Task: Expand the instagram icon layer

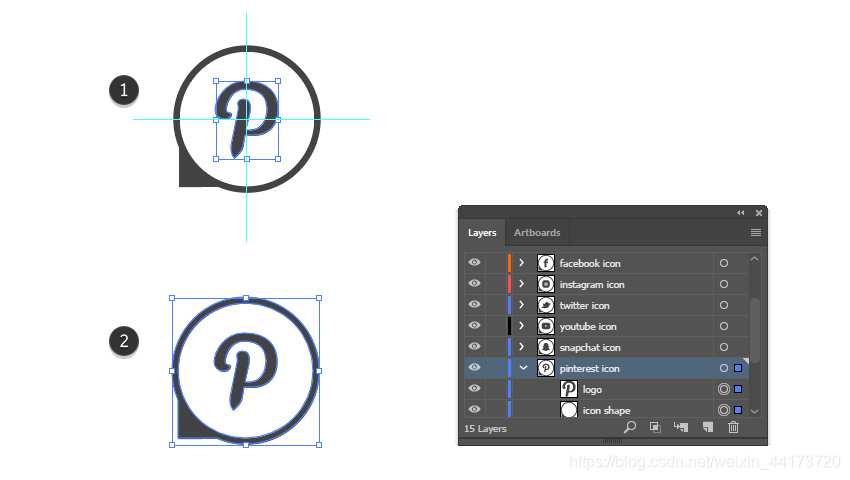Action: tap(521, 284)
